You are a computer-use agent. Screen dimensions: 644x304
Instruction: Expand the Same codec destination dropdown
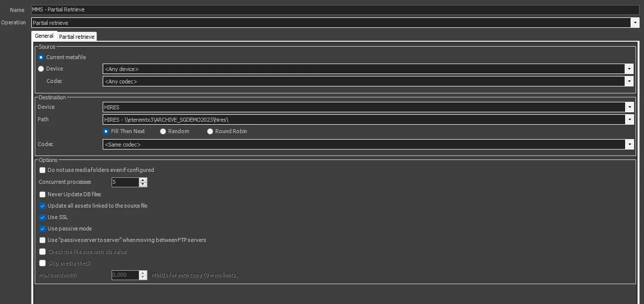point(629,145)
